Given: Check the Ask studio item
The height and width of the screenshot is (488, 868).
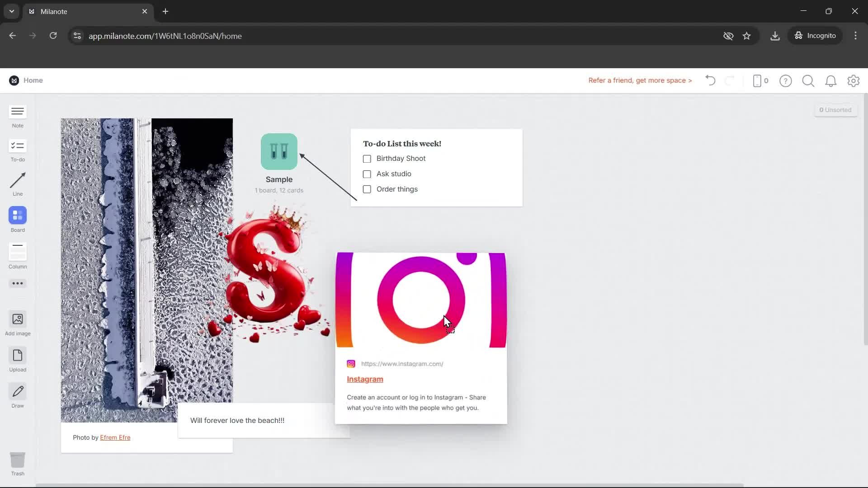Looking at the screenshot, I should coord(367,174).
